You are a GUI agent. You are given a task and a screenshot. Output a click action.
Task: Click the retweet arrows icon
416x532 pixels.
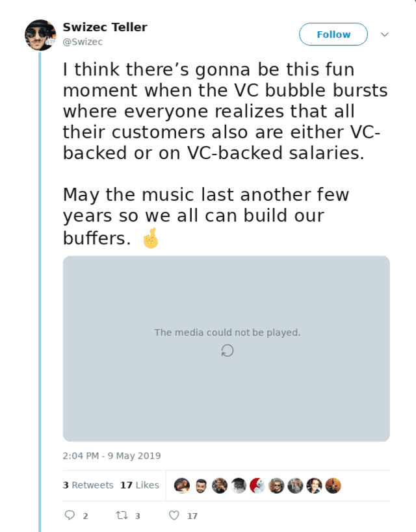[x=120, y=515]
